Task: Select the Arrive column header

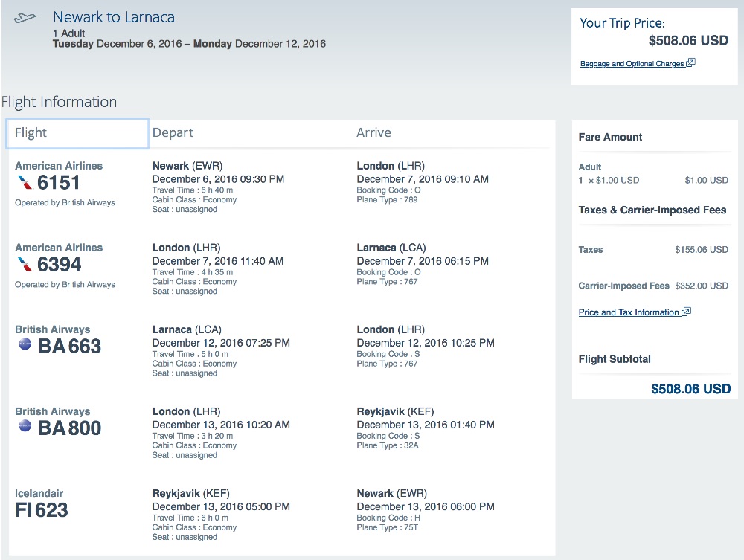Action: (x=373, y=132)
